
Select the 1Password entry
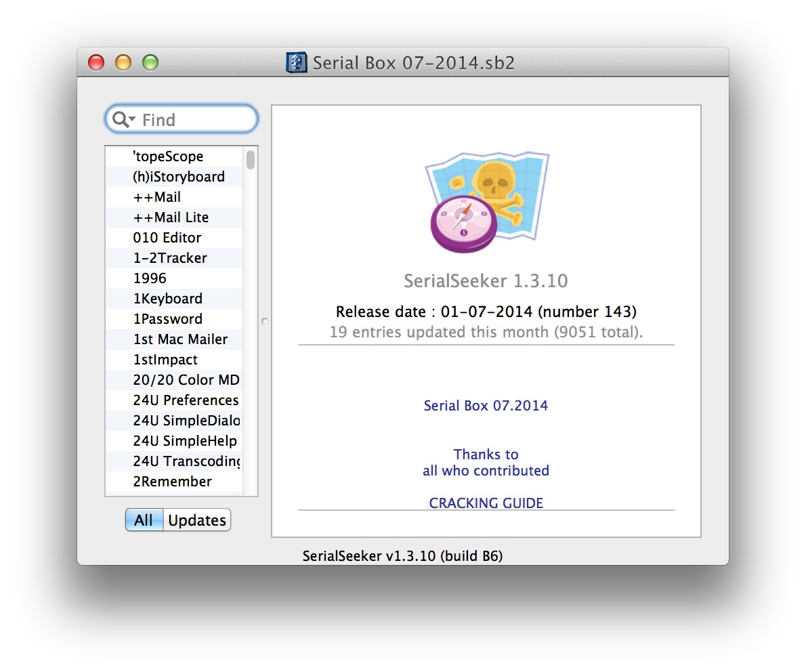(x=174, y=319)
